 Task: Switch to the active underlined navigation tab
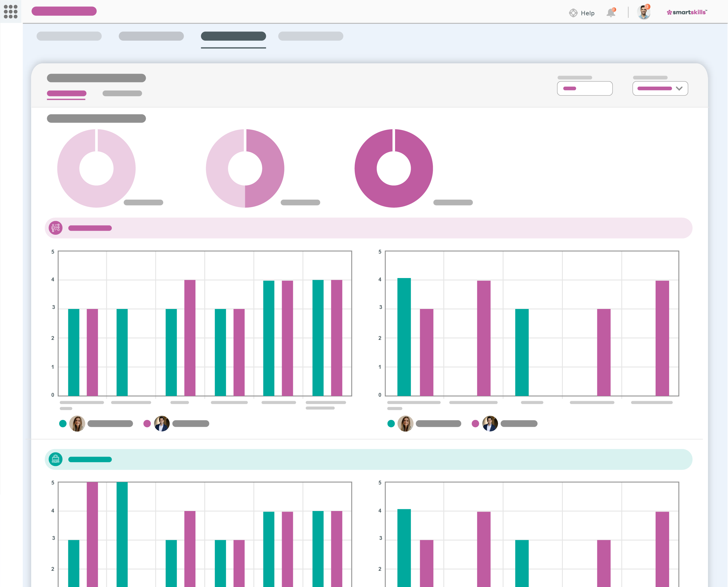point(233,36)
